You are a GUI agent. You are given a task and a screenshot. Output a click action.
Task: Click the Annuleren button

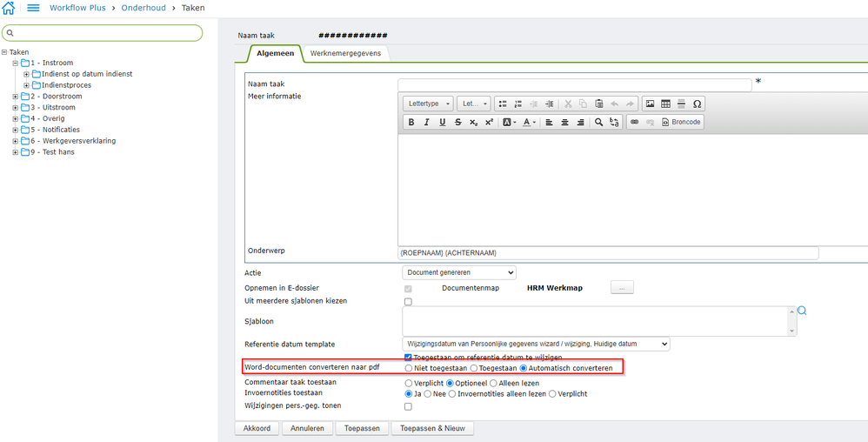pyautogui.click(x=307, y=428)
